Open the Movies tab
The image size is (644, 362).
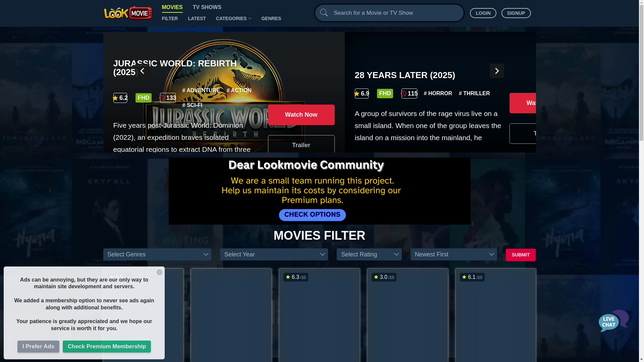(172, 7)
